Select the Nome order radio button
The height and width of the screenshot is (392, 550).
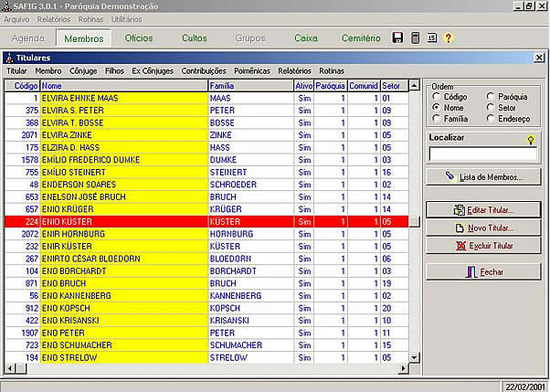pos(436,108)
